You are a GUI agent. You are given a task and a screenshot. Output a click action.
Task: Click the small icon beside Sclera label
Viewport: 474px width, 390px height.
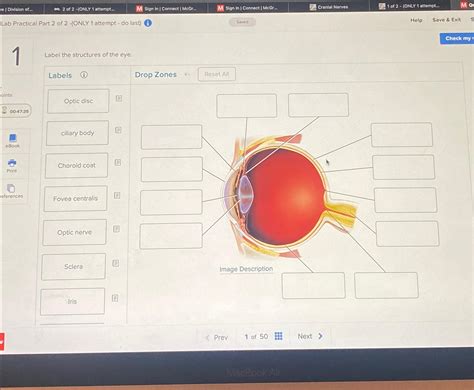(116, 263)
